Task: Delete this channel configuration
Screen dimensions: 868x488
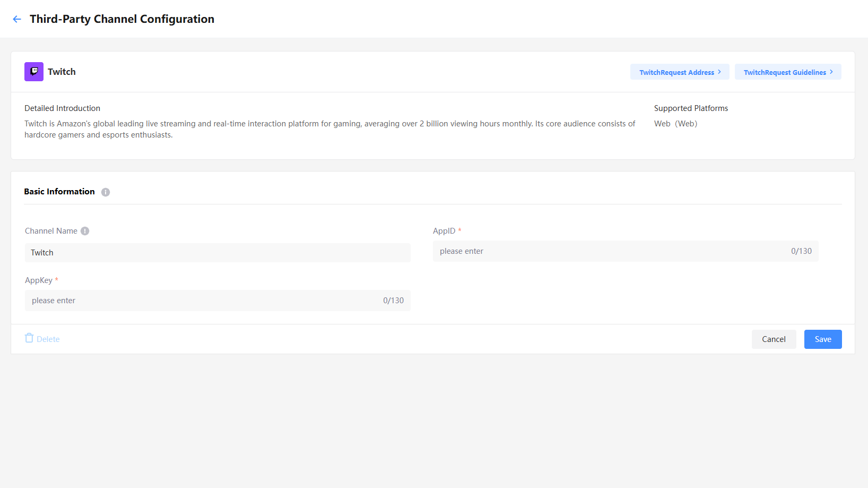Action: tap(42, 339)
